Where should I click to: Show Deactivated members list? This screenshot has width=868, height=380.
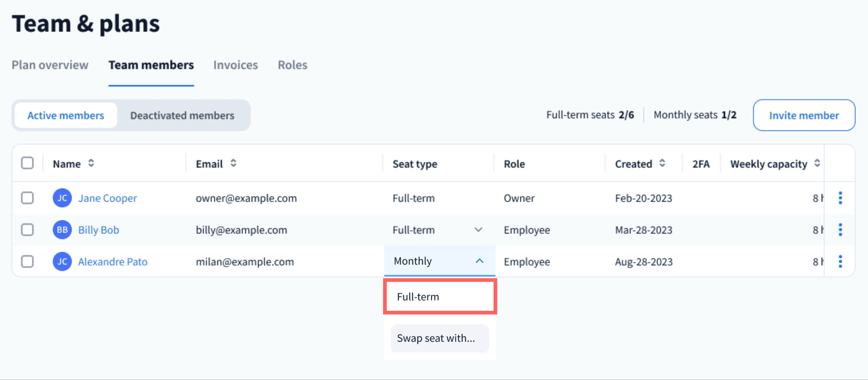tap(182, 115)
